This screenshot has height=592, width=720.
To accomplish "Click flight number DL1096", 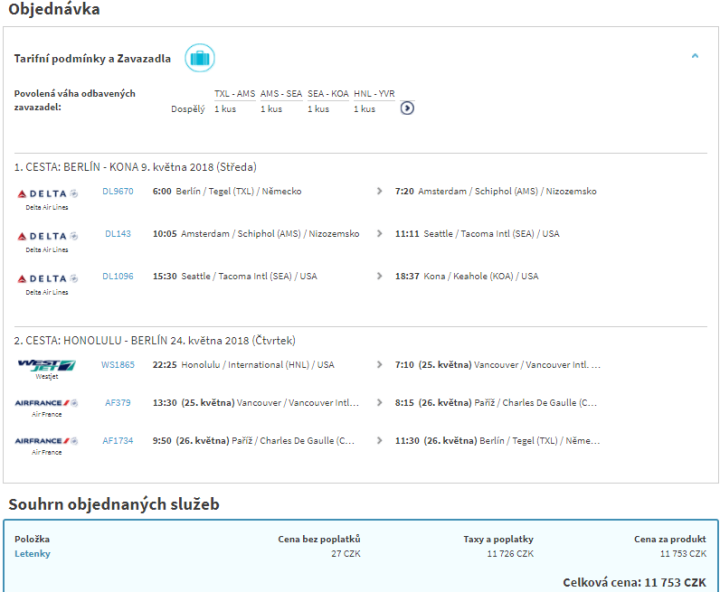I will point(117,277).
